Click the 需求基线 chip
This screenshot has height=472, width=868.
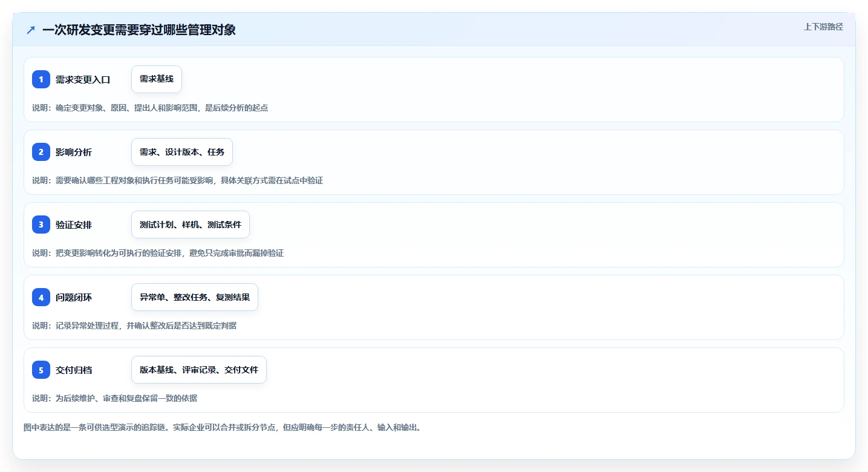[x=157, y=79]
